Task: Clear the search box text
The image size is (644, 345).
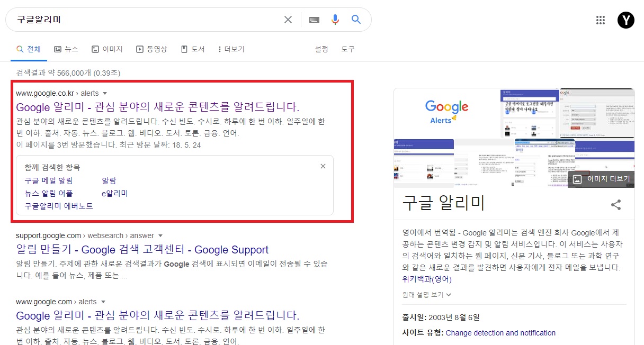Action: [288, 20]
